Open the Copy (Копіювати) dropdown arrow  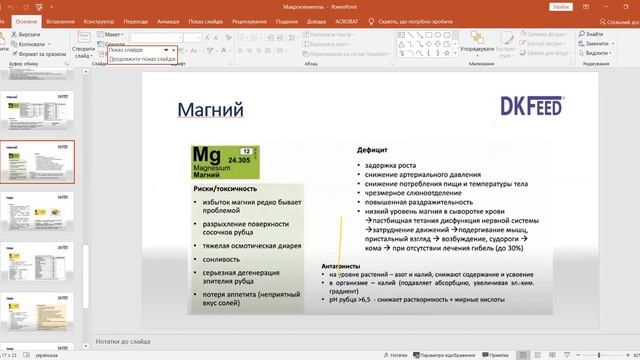click(49, 44)
